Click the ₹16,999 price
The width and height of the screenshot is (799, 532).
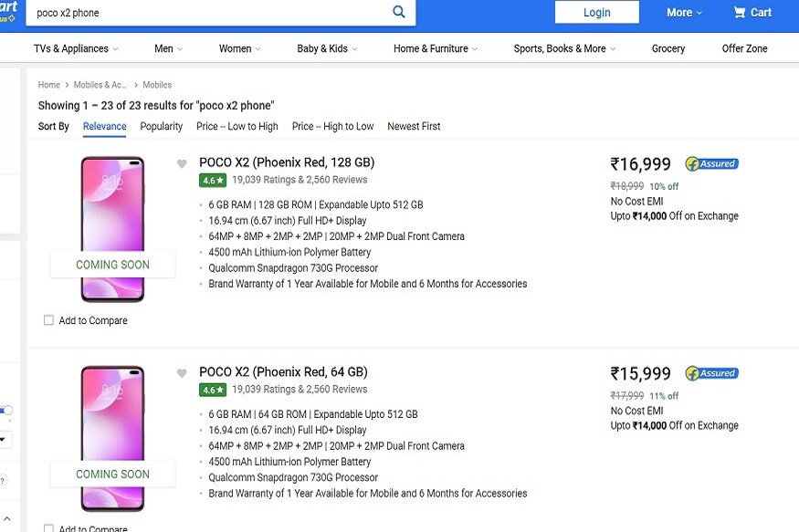(640, 164)
